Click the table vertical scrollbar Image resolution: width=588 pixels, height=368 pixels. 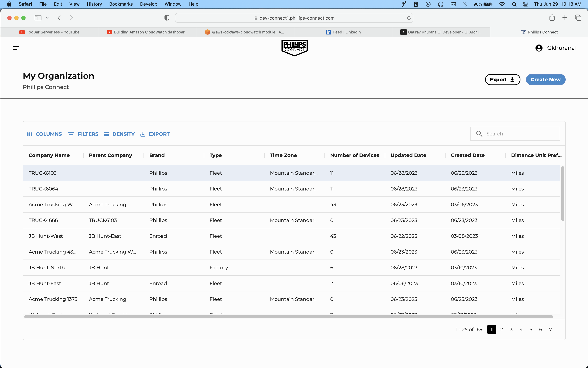pyautogui.click(x=563, y=194)
